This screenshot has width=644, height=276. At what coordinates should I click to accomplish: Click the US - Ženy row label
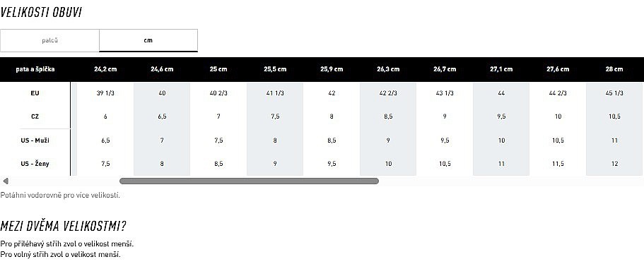(35, 164)
